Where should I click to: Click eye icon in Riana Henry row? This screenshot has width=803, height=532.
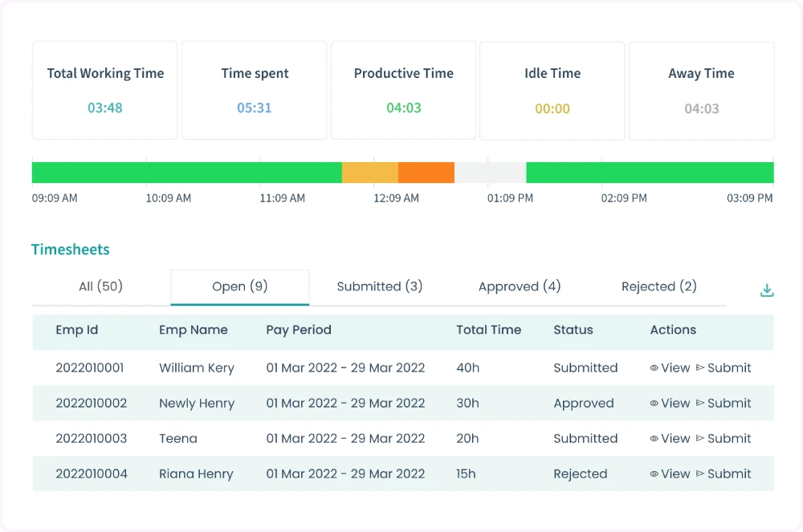click(x=654, y=473)
